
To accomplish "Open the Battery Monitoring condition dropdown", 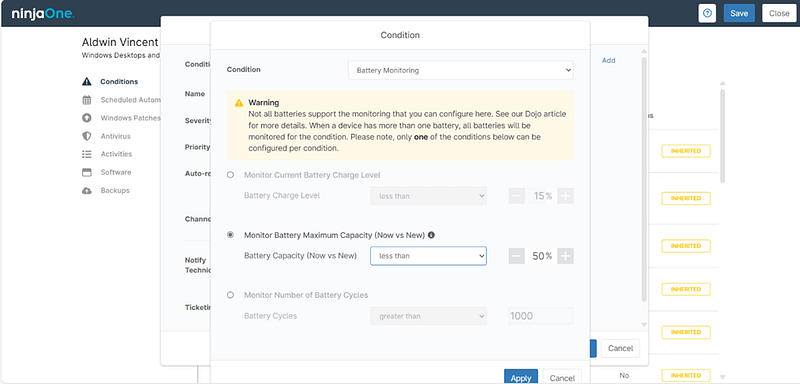I will (x=461, y=70).
